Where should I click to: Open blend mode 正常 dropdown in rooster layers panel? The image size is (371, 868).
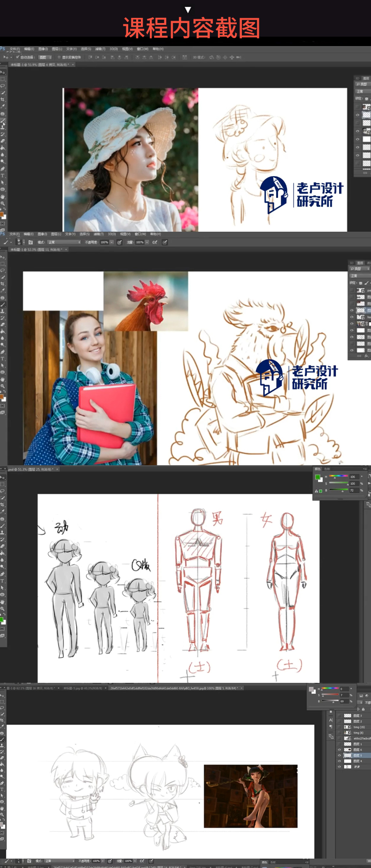pos(360,275)
